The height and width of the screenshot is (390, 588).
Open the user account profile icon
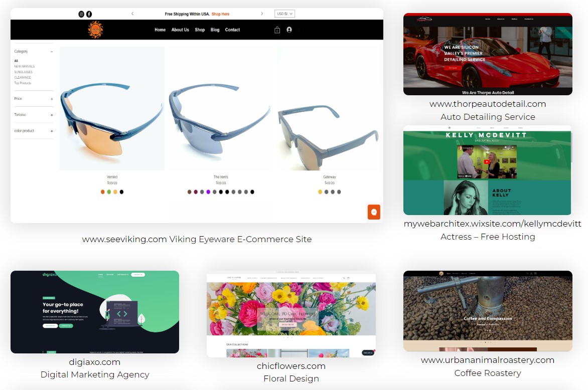coord(289,30)
